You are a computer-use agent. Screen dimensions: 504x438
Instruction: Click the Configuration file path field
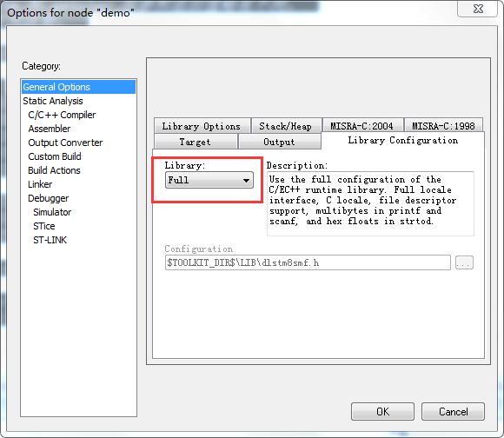pos(308,262)
